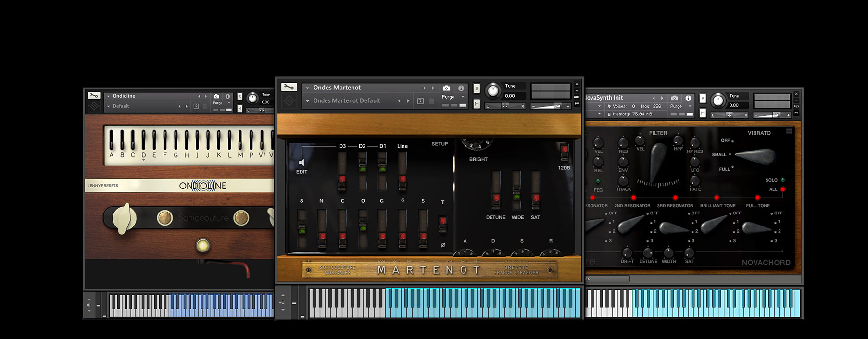Delete the Ondes Martenot Default snapshot
868x339 pixels.
[431, 101]
